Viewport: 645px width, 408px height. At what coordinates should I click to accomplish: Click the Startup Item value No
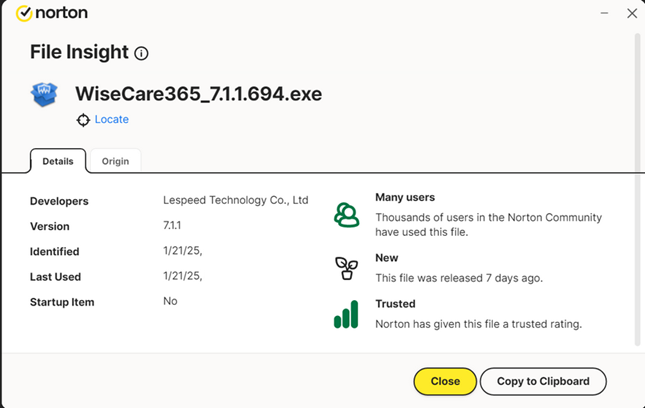coord(170,301)
